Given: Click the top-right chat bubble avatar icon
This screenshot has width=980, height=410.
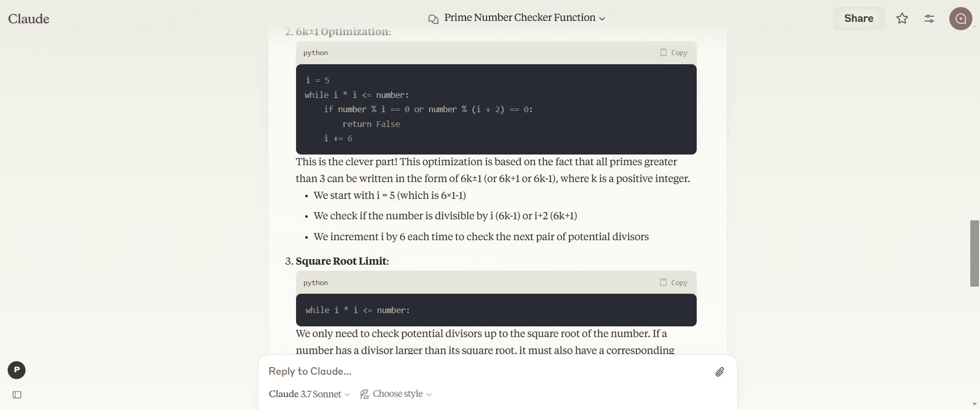Looking at the screenshot, I should (x=961, y=19).
